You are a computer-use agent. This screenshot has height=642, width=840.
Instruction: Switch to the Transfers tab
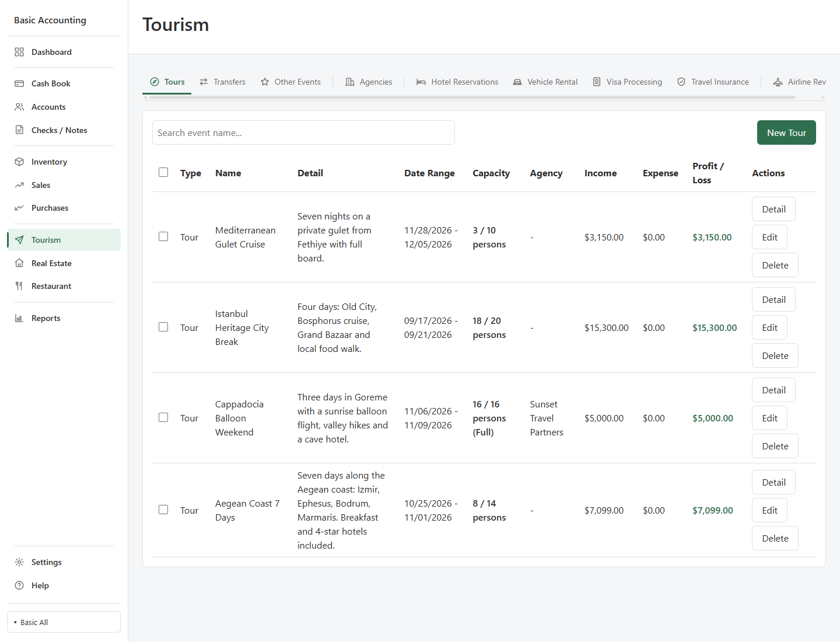tap(222, 82)
